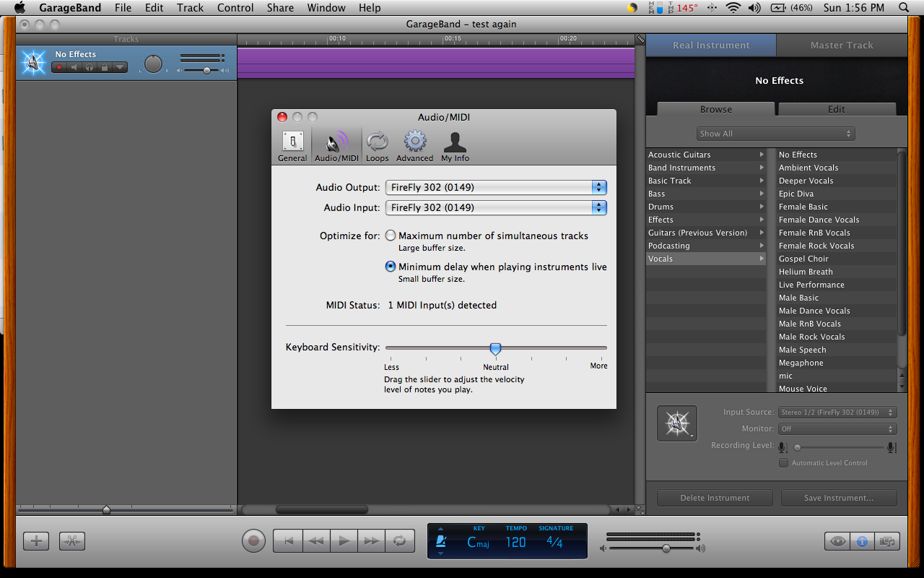The image size is (924, 578).
Task: Click the Rewind transport button
Action: point(315,540)
